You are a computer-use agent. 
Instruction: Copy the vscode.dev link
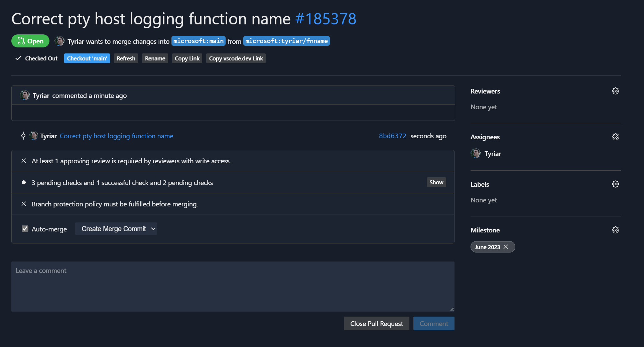(x=236, y=58)
